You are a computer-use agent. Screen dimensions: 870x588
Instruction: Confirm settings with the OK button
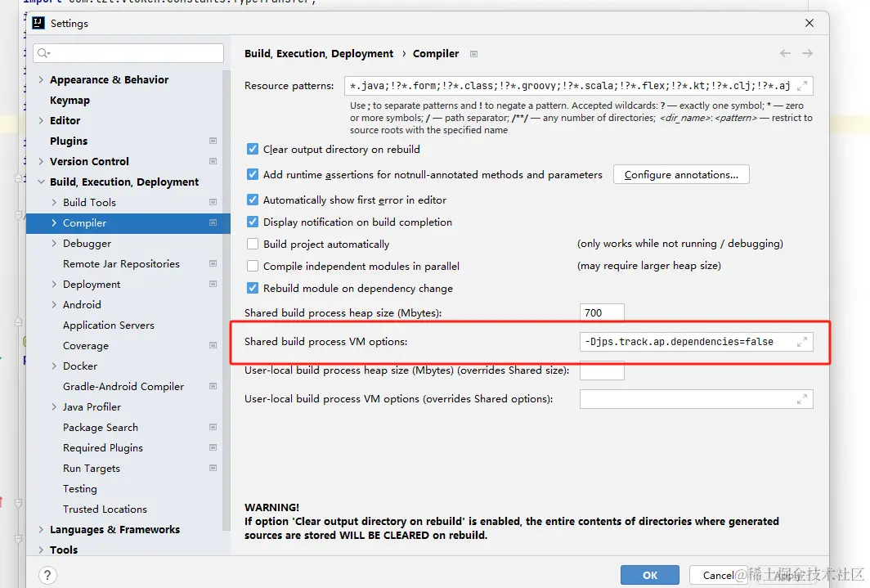point(650,575)
